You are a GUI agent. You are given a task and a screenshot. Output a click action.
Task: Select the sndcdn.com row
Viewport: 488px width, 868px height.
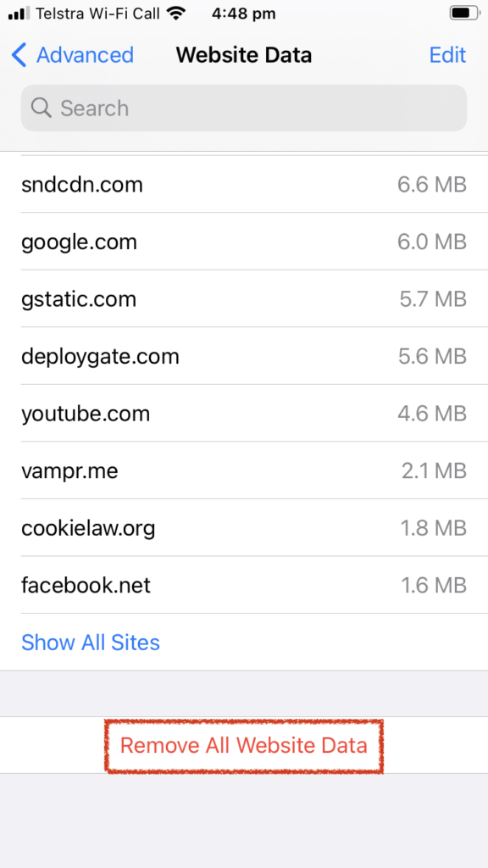[244, 184]
